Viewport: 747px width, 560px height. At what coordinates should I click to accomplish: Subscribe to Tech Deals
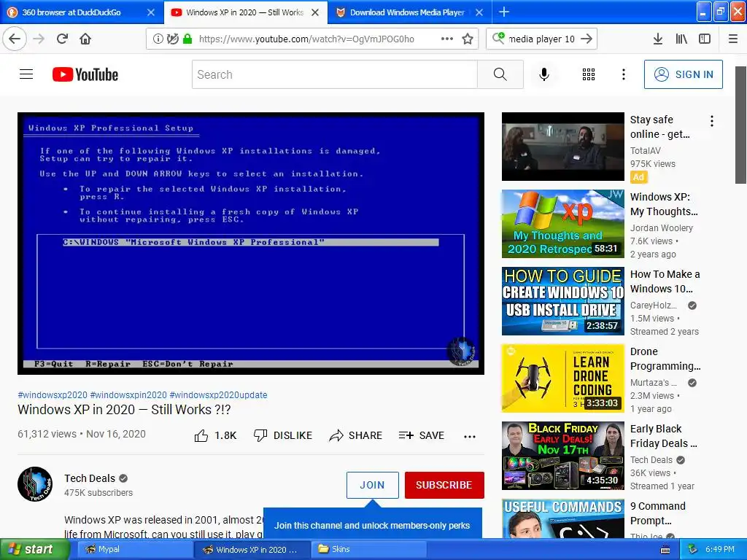click(x=444, y=485)
